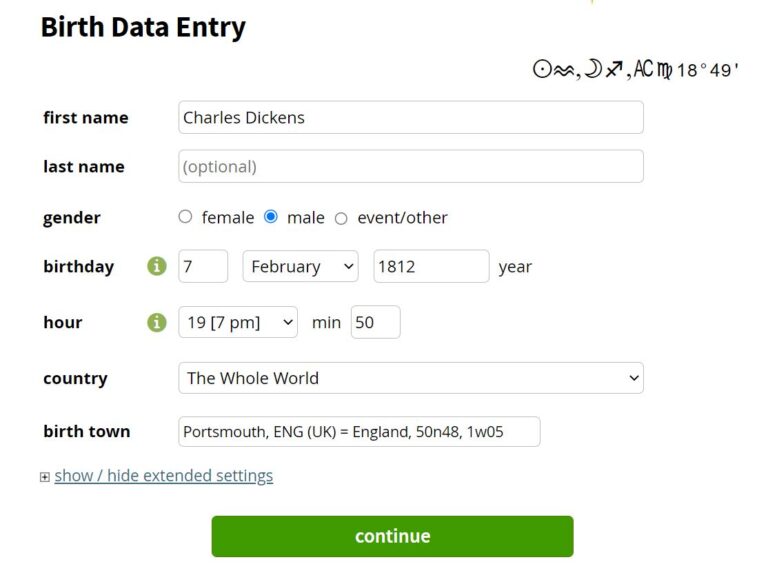Click the plus icon beside extended settings

44,477
